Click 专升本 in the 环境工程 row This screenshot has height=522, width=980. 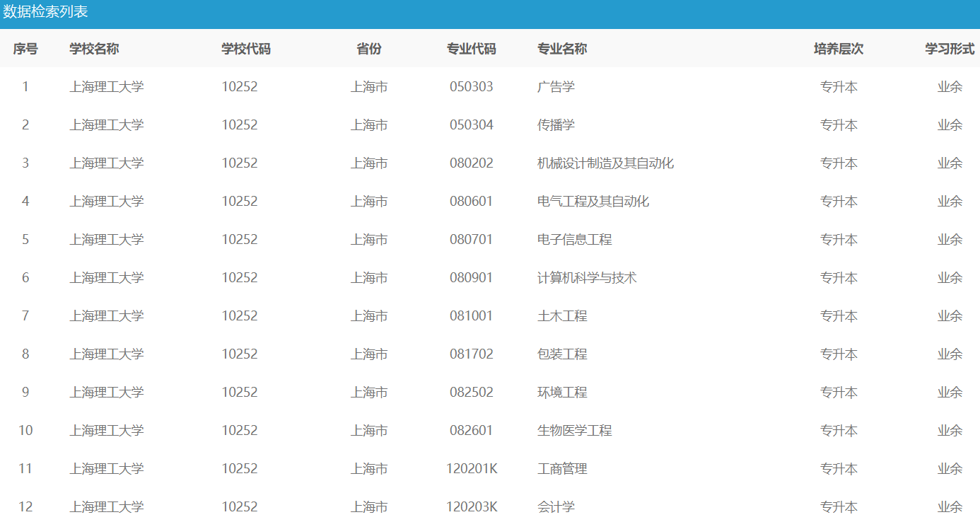click(839, 393)
